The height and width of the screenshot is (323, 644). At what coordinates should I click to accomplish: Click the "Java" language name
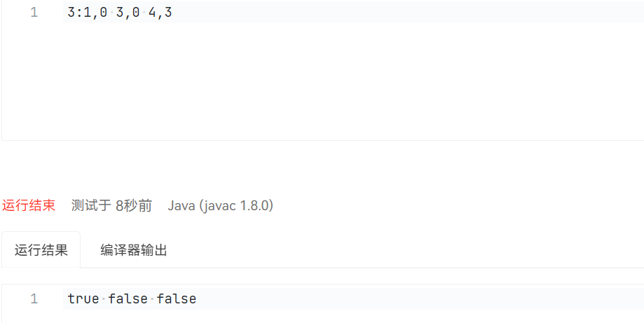(182, 205)
